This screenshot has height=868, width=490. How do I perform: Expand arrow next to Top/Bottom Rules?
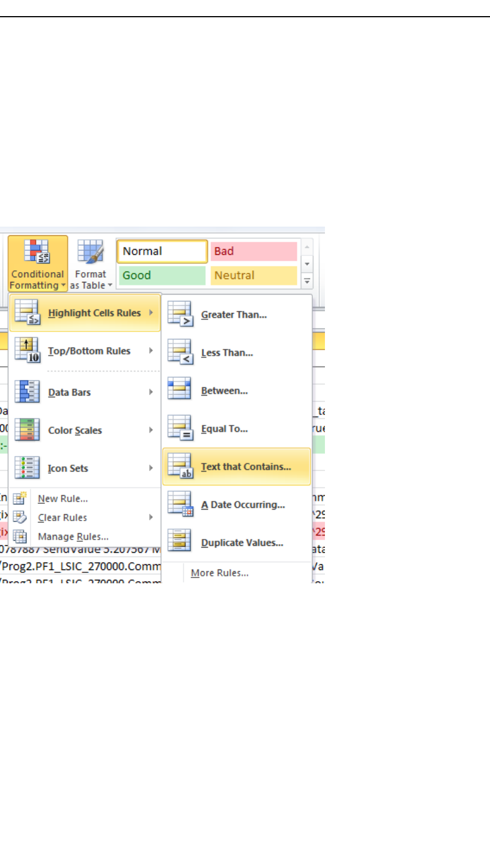pos(151,350)
